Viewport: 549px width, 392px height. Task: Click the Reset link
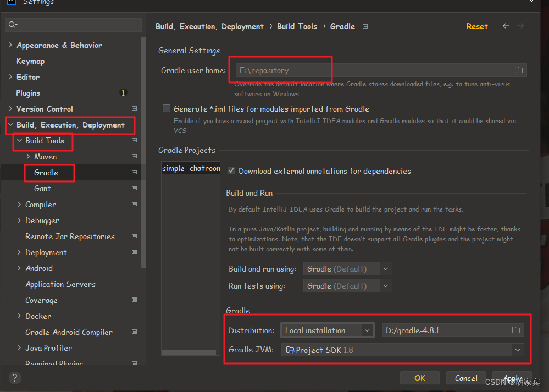[x=476, y=26]
